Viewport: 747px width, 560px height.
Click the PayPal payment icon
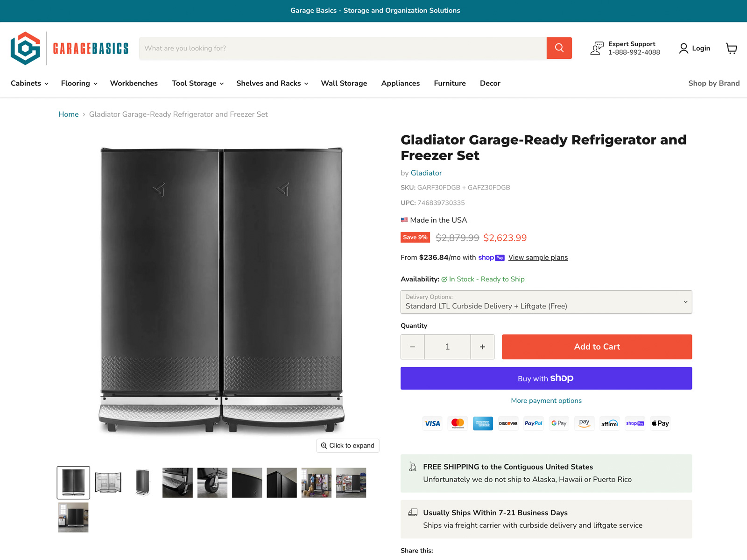(x=533, y=423)
